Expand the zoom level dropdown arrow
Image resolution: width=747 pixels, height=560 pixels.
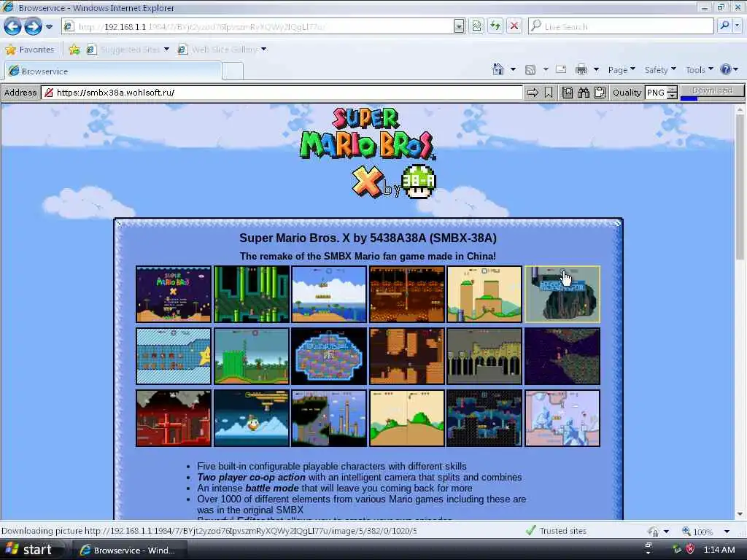pos(727,532)
